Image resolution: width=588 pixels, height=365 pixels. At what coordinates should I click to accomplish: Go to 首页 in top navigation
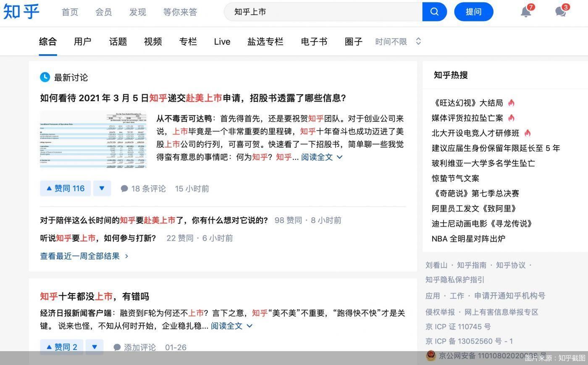coord(70,12)
